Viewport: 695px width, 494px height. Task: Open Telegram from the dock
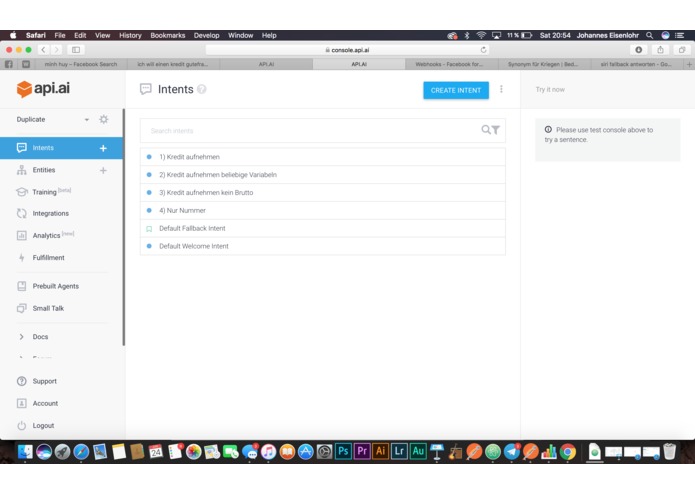click(511, 452)
